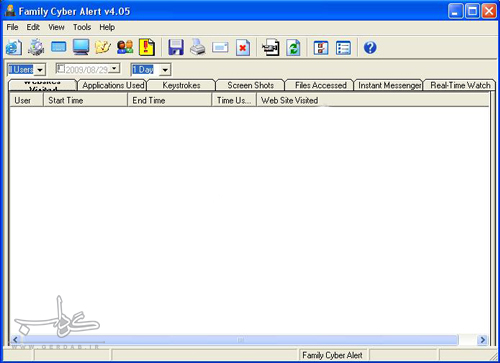This screenshot has width=500, height=363.
Task: Click the horizontal scrollbar right arrow
Action: pos(482,340)
